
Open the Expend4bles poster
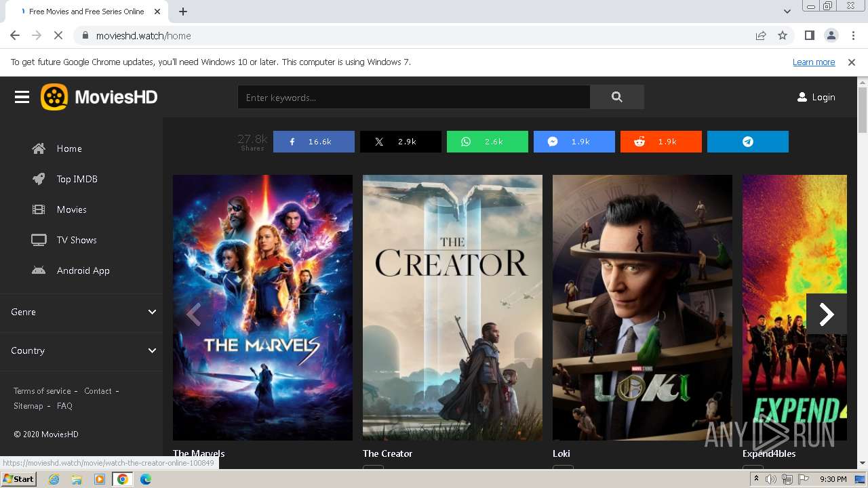(x=795, y=308)
